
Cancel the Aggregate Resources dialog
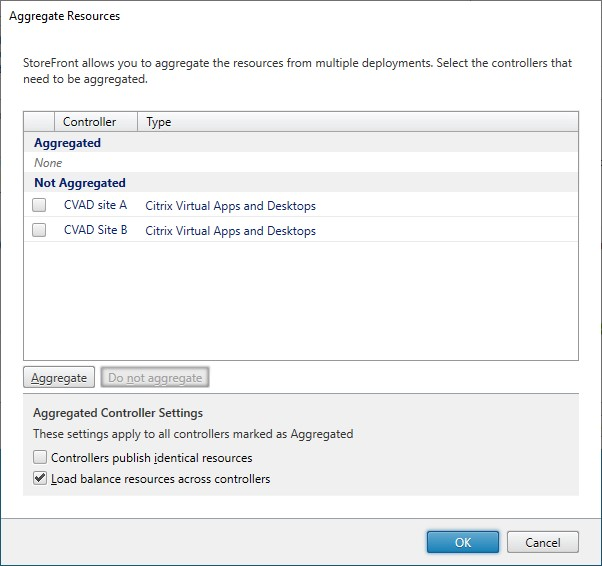(x=543, y=542)
